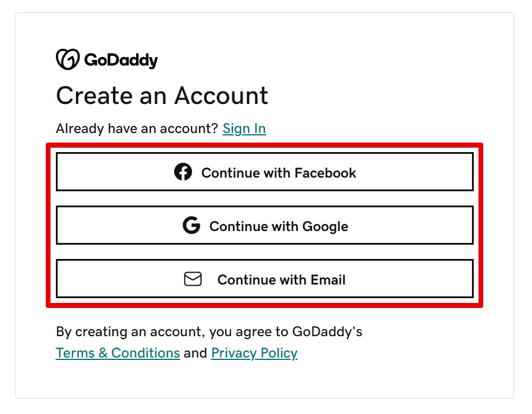Click the 'Continue with Email' label text
This screenshot has width=532, height=414.
tap(281, 280)
